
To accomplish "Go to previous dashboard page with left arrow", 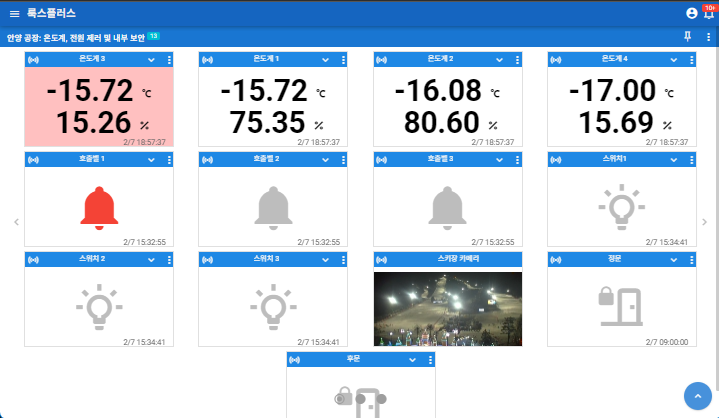I will (x=16, y=222).
